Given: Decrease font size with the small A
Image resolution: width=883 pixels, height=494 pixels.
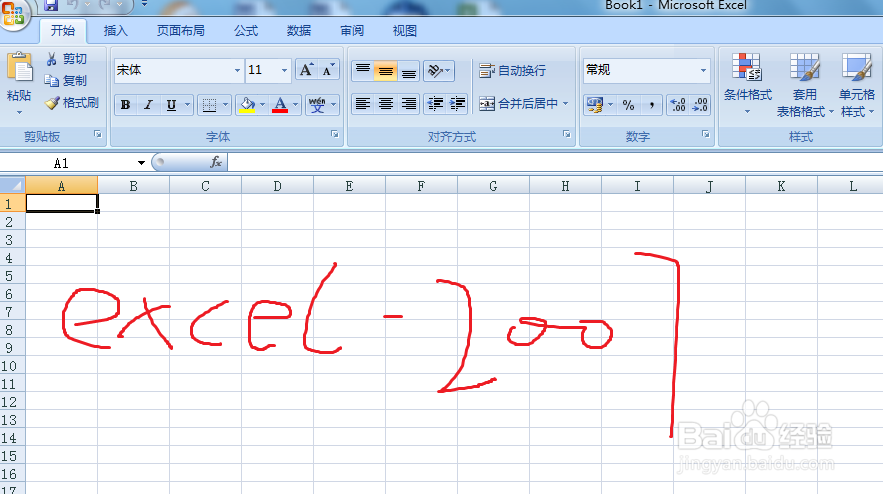Looking at the screenshot, I should point(328,70).
